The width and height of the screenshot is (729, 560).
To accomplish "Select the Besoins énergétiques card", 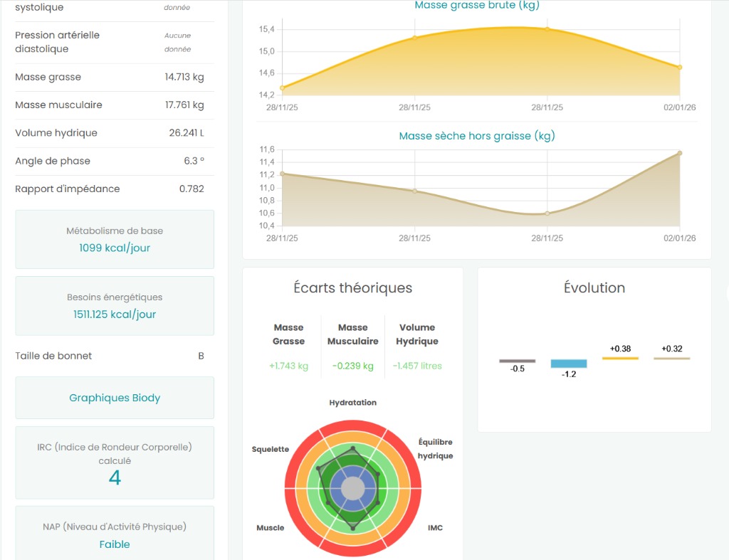I will coord(115,306).
